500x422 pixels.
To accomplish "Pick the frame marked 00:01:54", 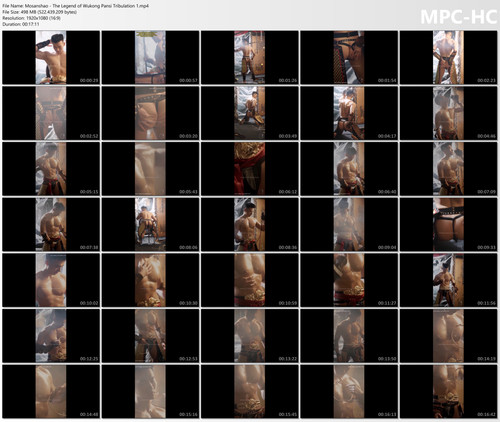I will point(349,57).
